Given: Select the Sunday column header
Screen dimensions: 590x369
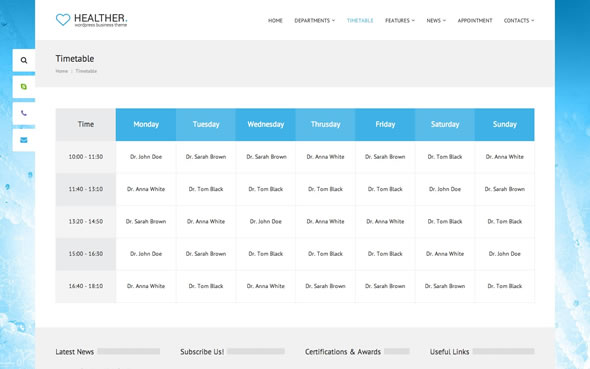Looking at the screenshot, I should [x=505, y=125].
